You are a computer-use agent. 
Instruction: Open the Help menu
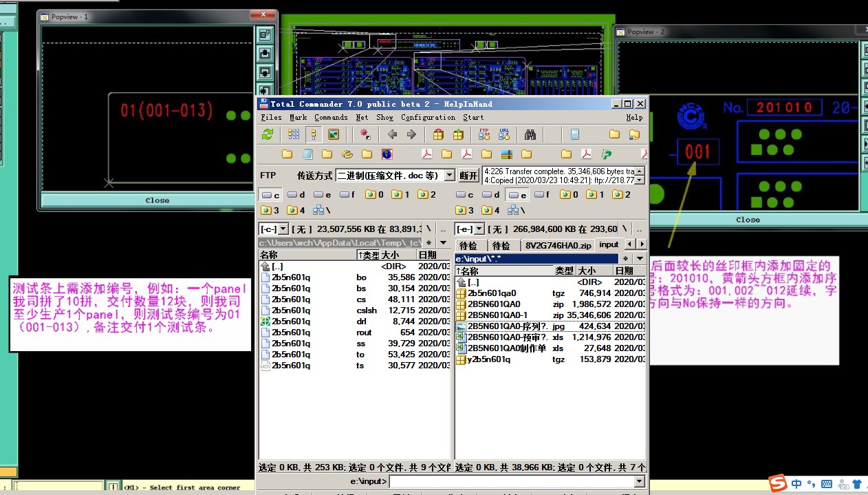pyautogui.click(x=634, y=118)
